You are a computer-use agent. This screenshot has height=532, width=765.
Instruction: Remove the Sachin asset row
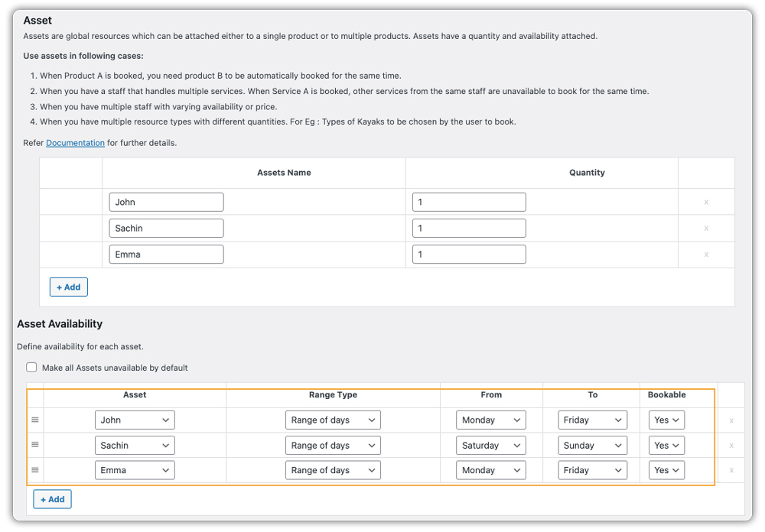point(705,228)
